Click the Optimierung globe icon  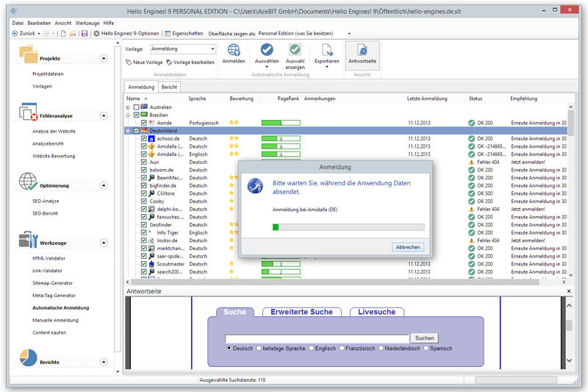pyautogui.click(x=29, y=181)
